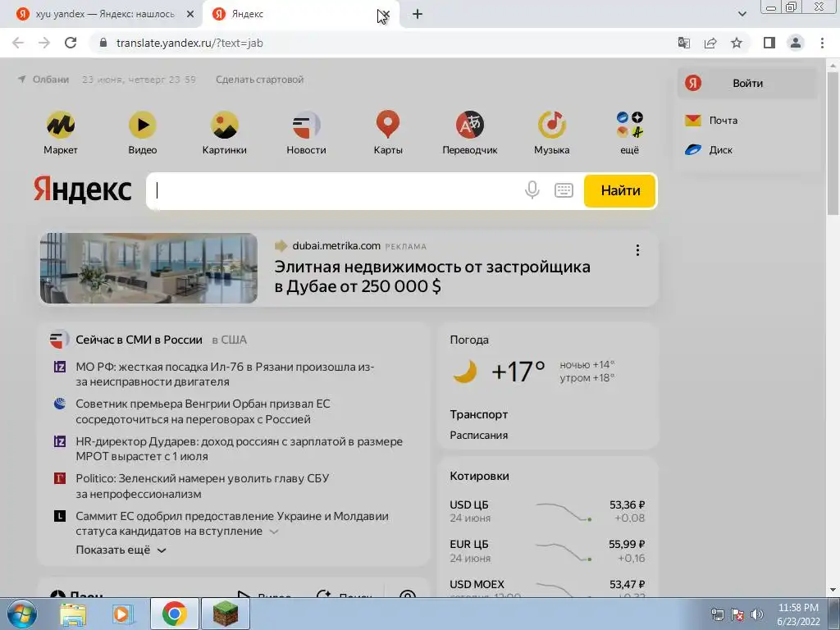The image size is (840, 630).
Task: Toggle the browser side panel
Action: (x=769, y=43)
